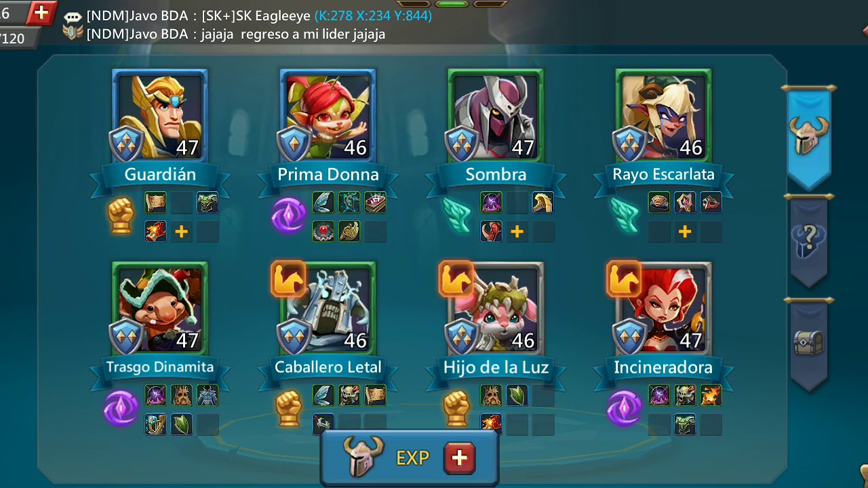This screenshot has height=488, width=868.
Task: Click the red plus next to EXP
Action: point(459,458)
